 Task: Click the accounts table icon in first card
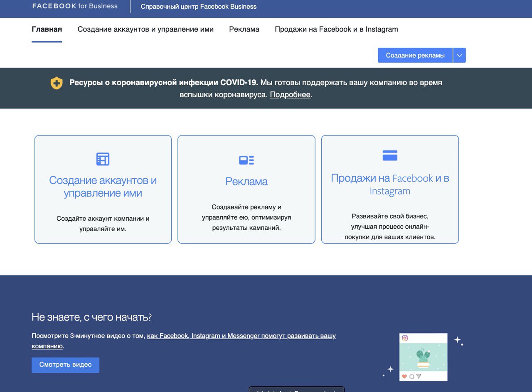[103, 159]
